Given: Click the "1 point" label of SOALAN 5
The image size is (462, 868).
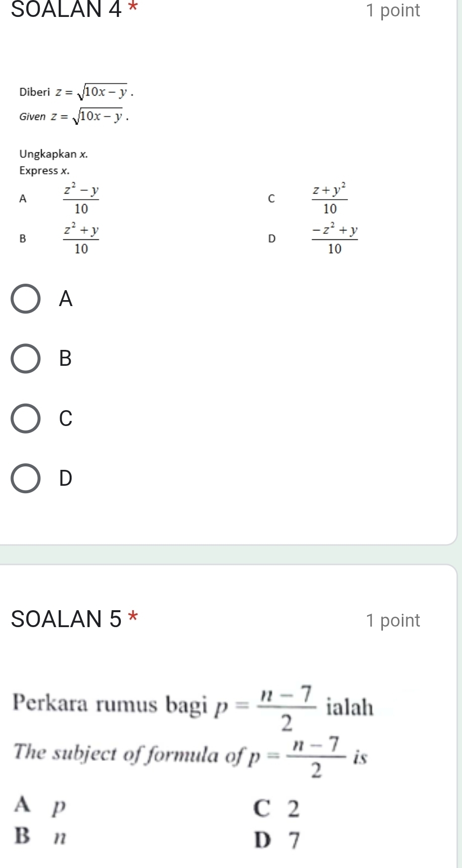Looking at the screenshot, I should click(392, 621).
